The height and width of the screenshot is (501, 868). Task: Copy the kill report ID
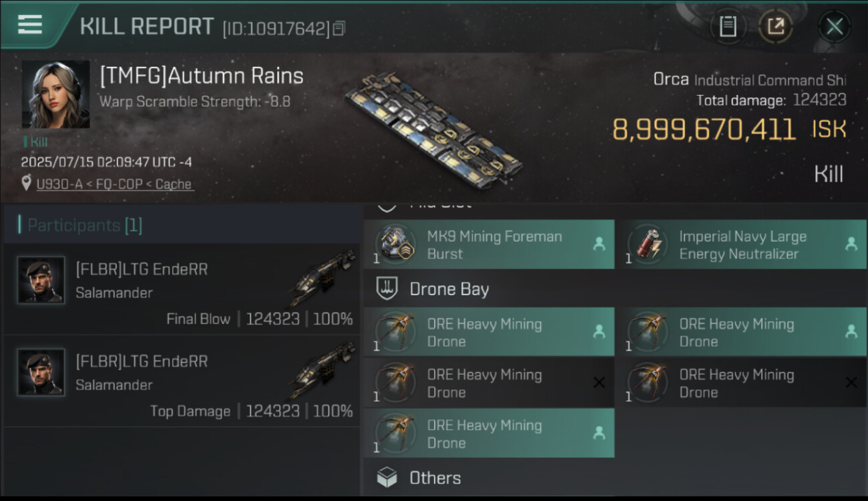[339, 29]
